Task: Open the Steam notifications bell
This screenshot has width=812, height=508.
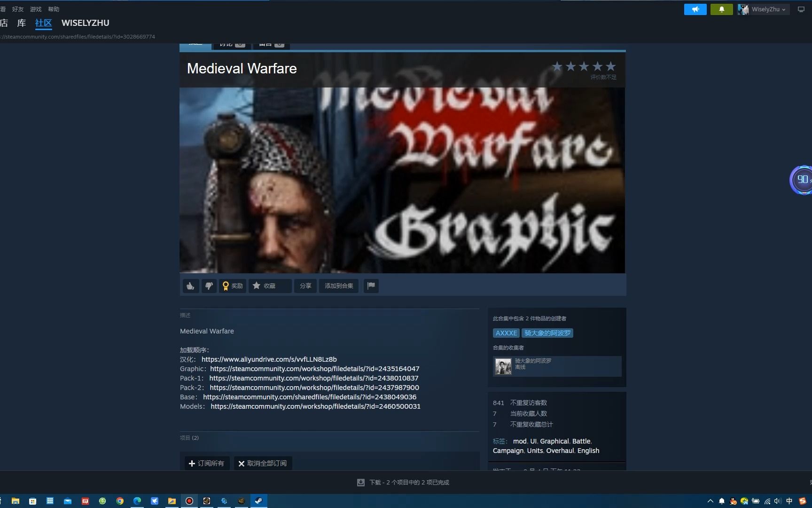Action: click(722, 9)
